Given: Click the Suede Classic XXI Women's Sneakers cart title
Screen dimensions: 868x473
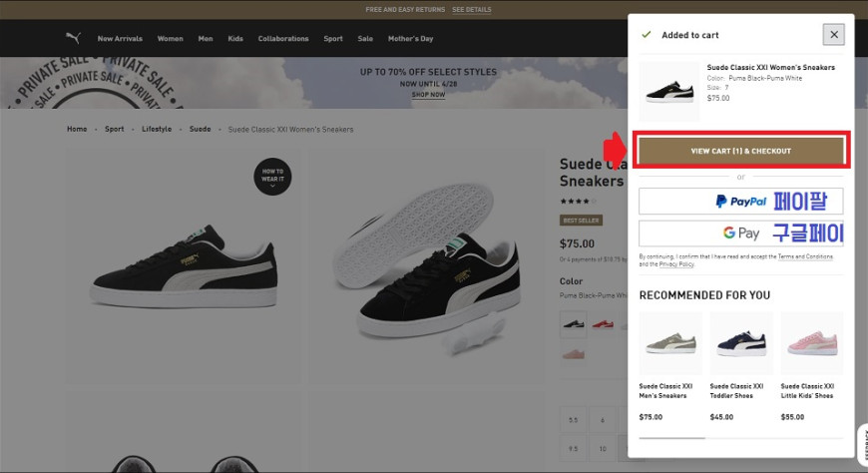Looking at the screenshot, I should (x=770, y=67).
